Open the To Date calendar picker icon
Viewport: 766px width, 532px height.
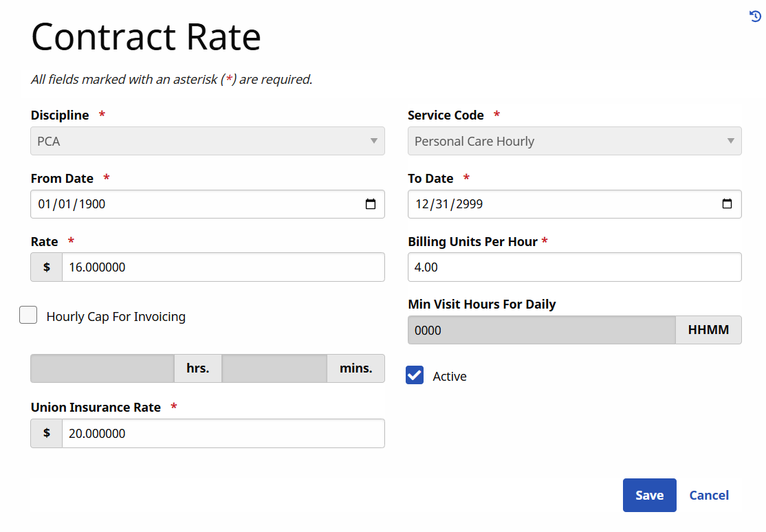click(727, 203)
